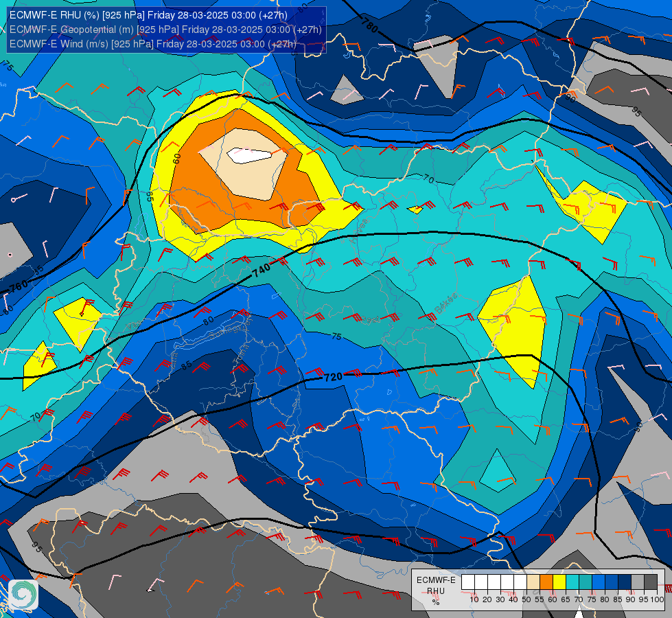Click the Pest county label on the map
Screen dimensions: 672x618
click(370, 319)
